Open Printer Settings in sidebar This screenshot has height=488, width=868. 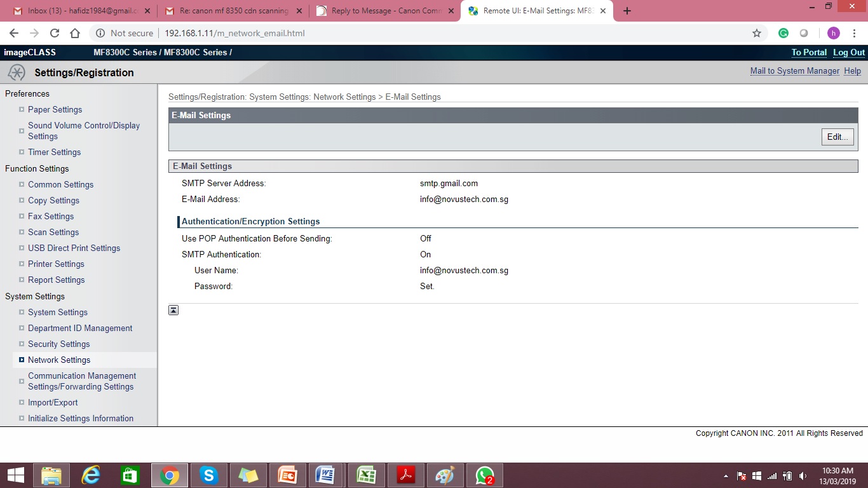(x=56, y=264)
